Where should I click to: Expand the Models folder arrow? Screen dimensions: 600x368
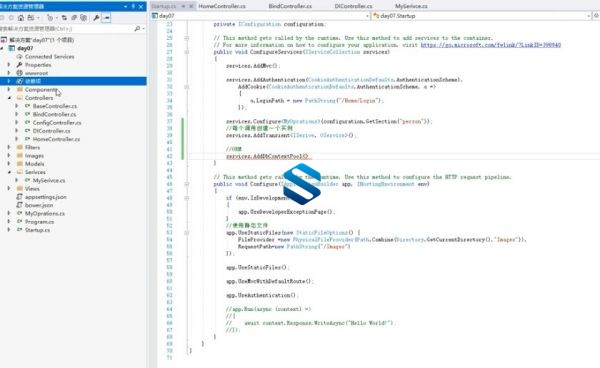pos(9,164)
